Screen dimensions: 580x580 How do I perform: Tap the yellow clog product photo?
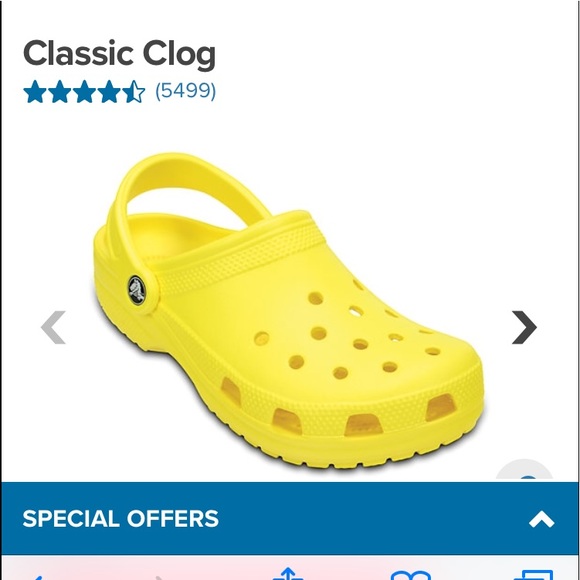coord(289,311)
